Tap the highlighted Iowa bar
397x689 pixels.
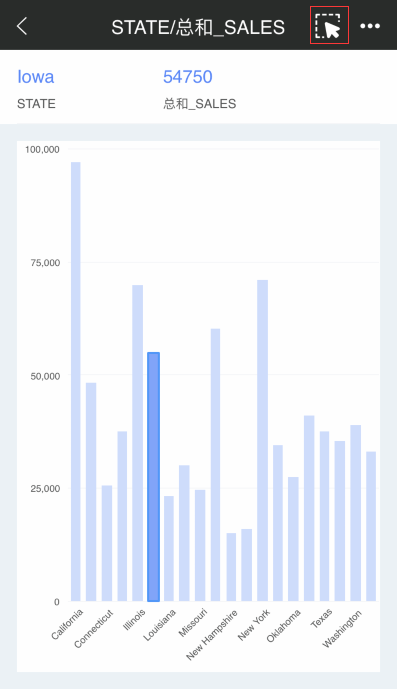(153, 477)
